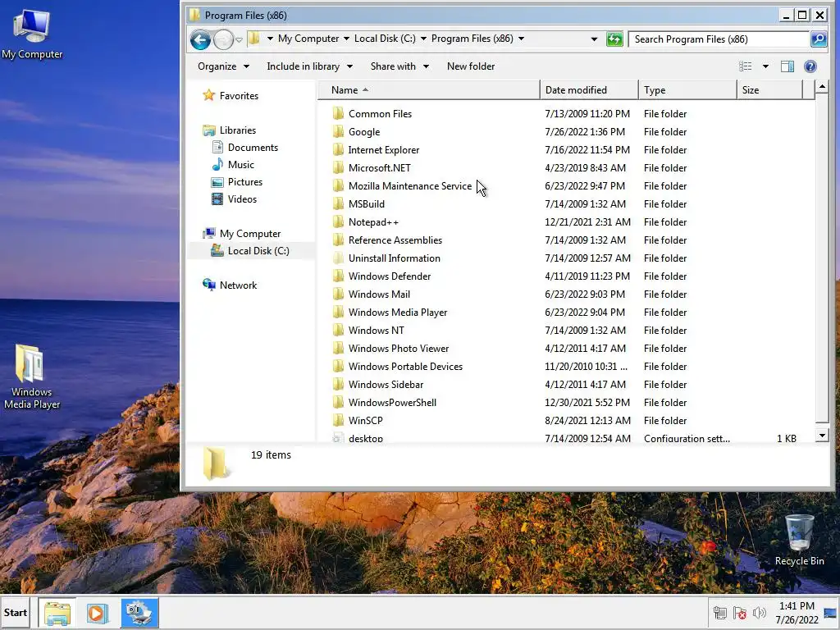The width and height of the screenshot is (840, 630).
Task: Click the Start button
Action: click(x=15, y=612)
